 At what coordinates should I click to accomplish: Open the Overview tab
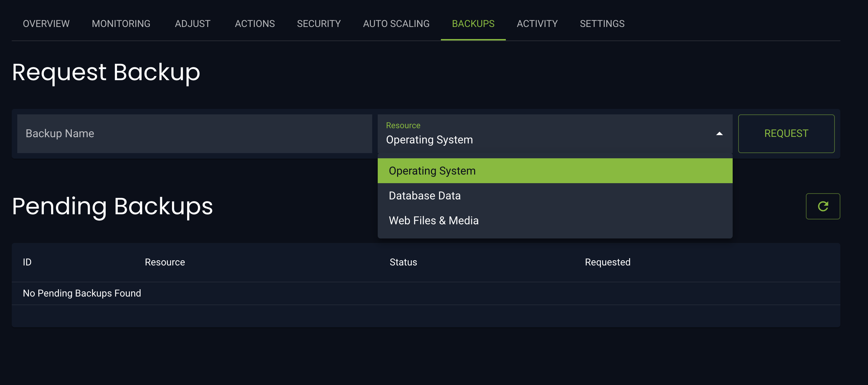pos(46,24)
